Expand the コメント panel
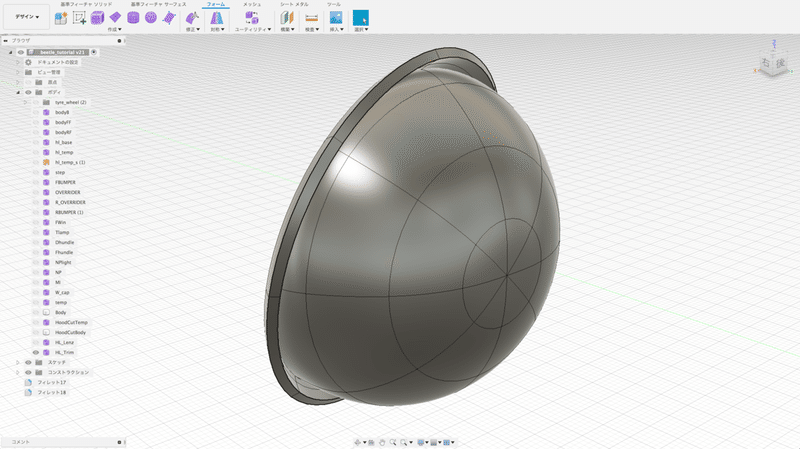This screenshot has width=800, height=449. (x=119, y=442)
